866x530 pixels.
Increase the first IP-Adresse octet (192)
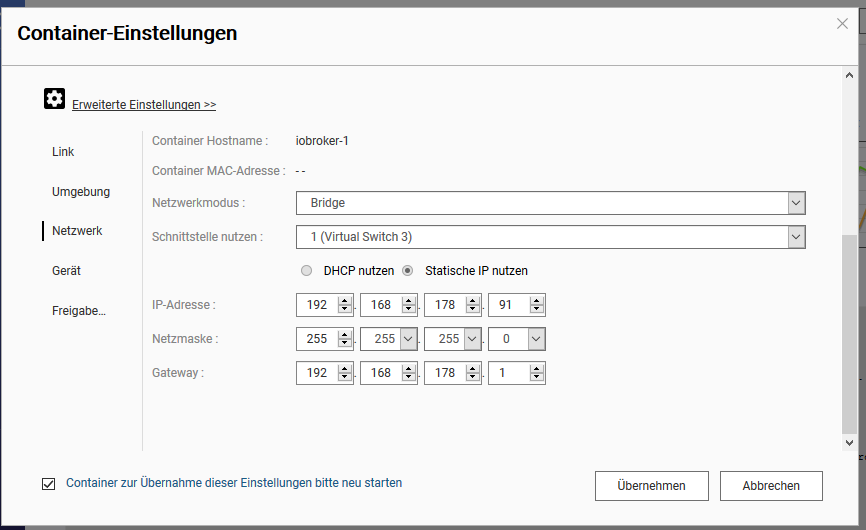tap(345, 301)
